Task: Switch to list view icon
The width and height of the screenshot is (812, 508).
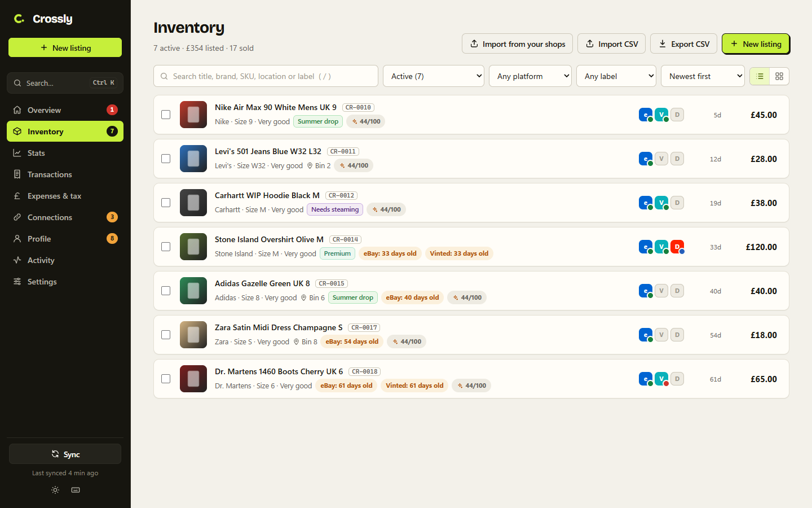Action: tap(760, 76)
